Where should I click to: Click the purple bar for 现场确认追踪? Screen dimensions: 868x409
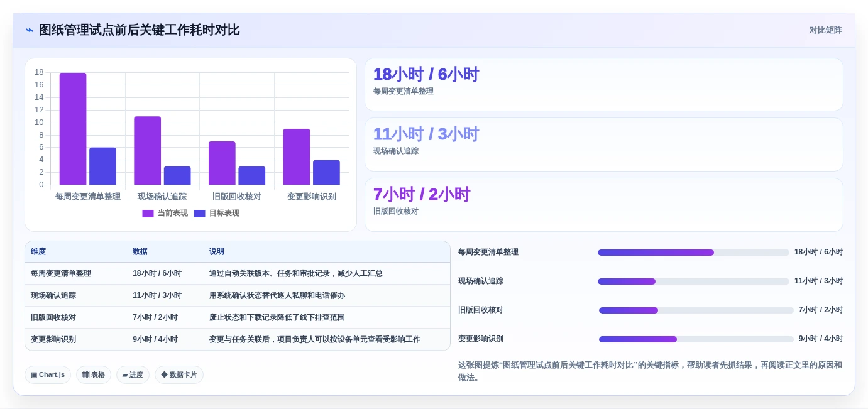point(147,151)
